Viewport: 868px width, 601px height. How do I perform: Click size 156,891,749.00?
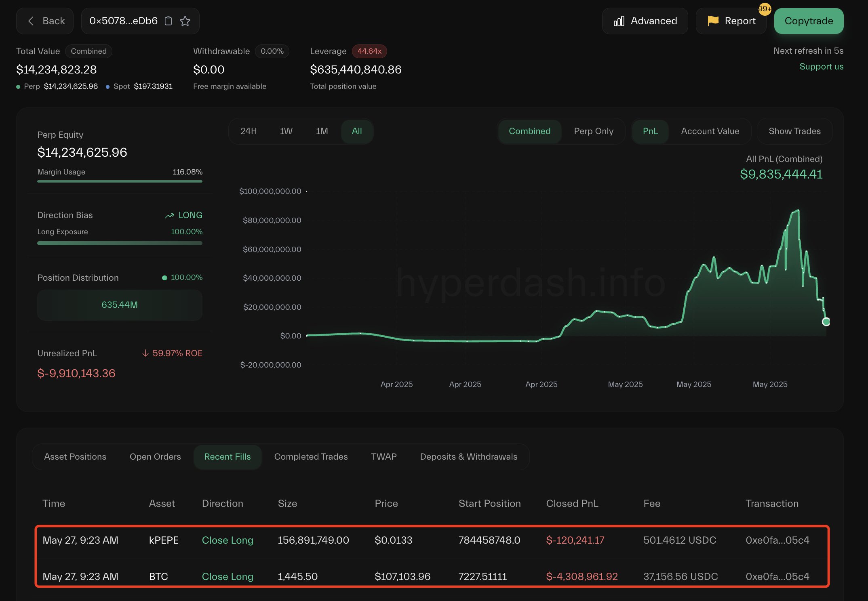pyautogui.click(x=313, y=540)
